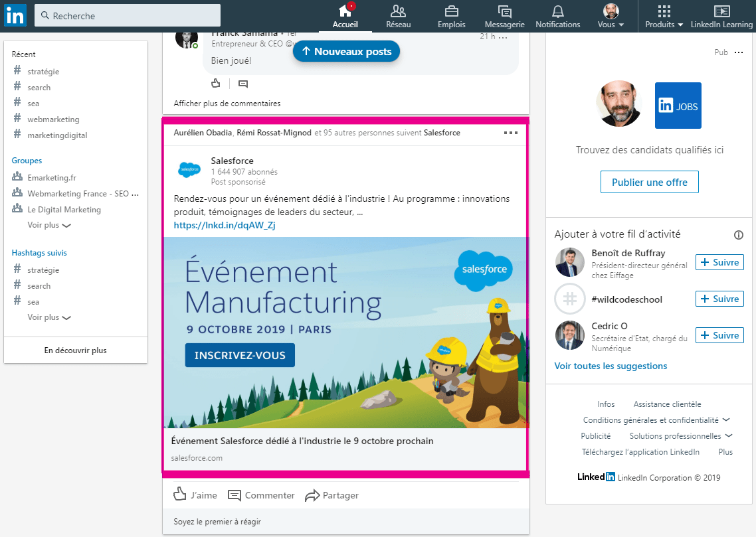Follow Cedric O with Suivre
The image size is (756, 537).
tap(719, 335)
